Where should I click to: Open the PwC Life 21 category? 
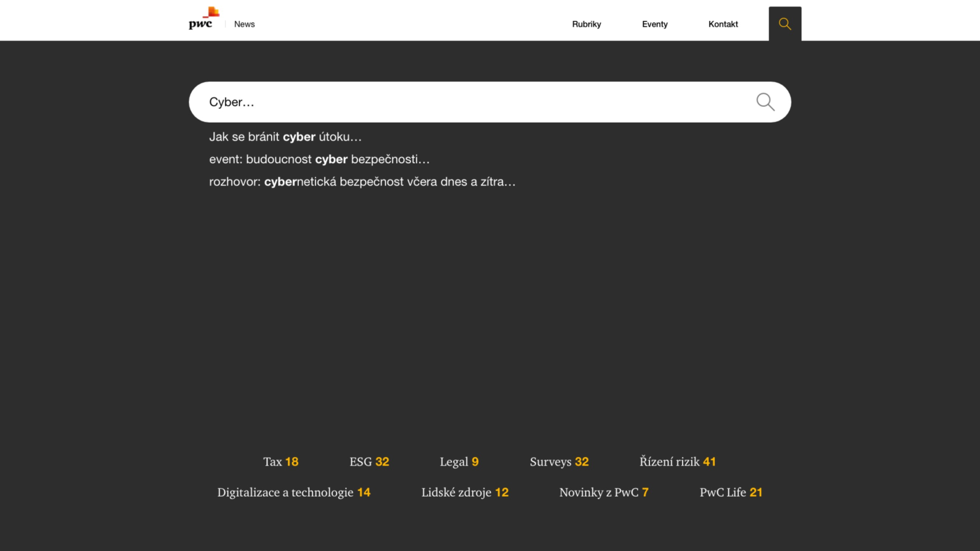coord(731,492)
